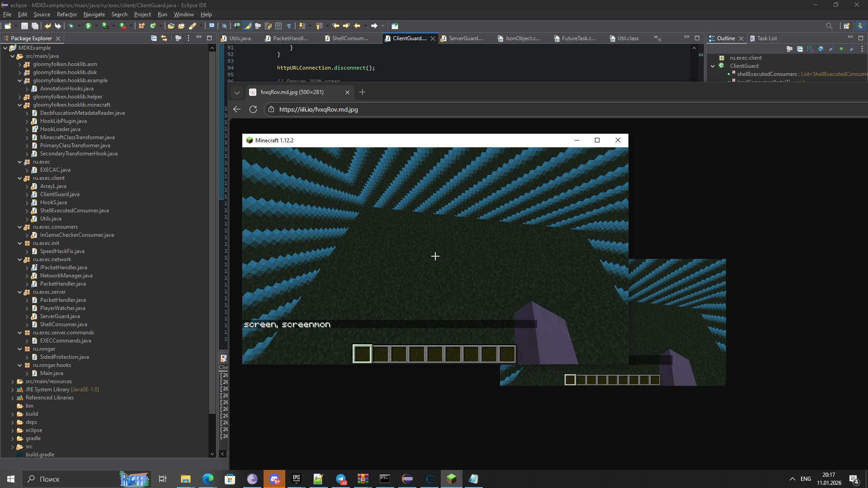Collapse the src/main/java source folder

13,56
